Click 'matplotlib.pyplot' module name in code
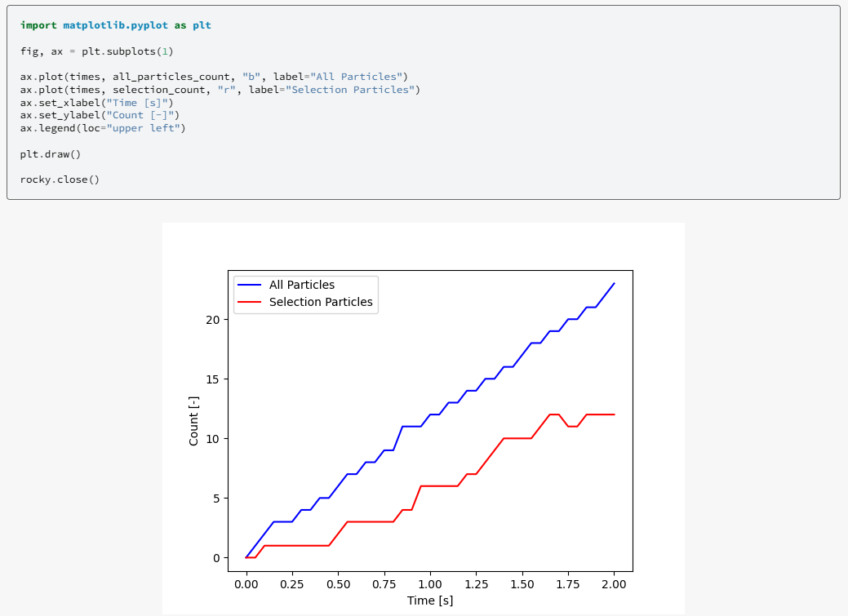 (x=116, y=25)
